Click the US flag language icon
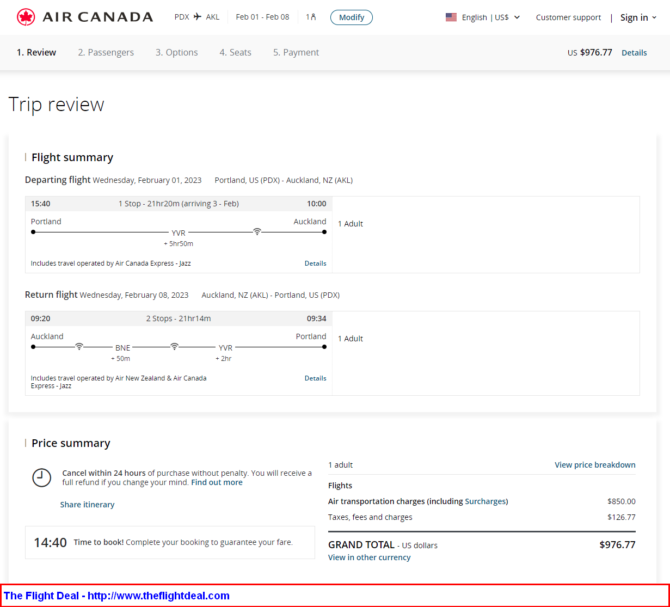Viewport: 670px width, 607px height. [451, 17]
